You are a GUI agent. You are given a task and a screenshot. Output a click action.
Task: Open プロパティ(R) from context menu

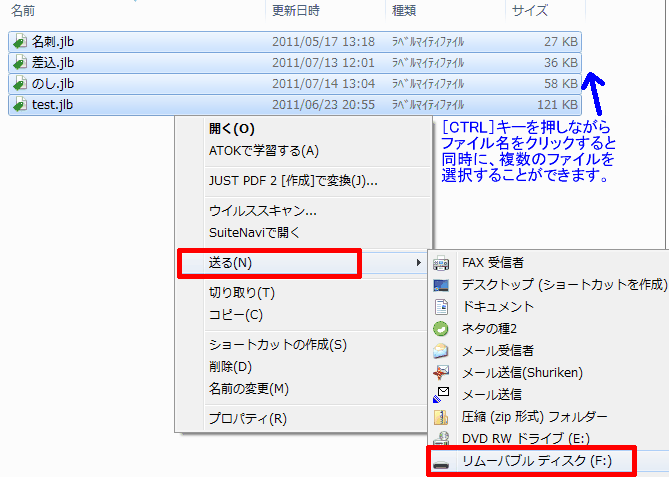247,419
